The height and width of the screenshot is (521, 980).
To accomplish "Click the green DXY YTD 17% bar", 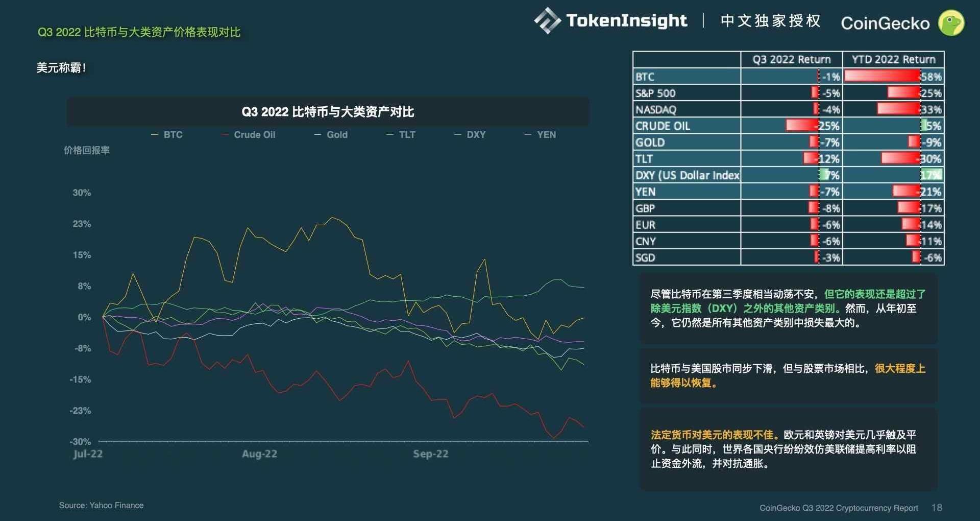I will pos(931,175).
